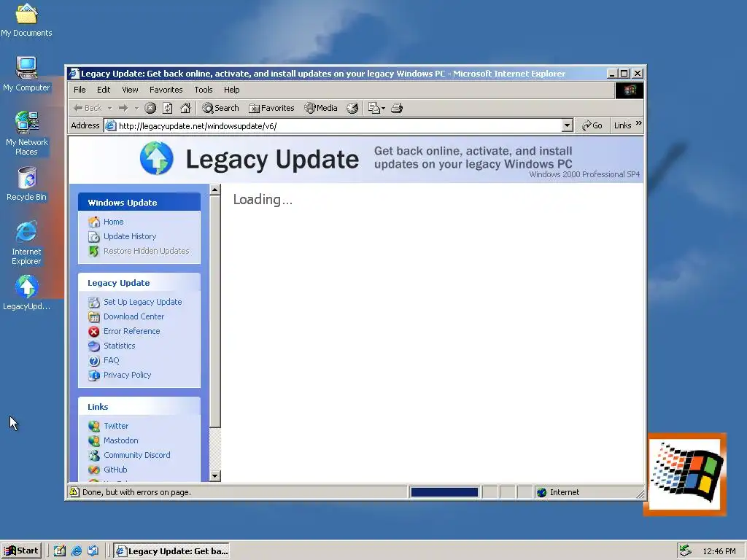This screenshot has width=747, height=560.
Task: Click the Go button
Action: click(592, 125)
